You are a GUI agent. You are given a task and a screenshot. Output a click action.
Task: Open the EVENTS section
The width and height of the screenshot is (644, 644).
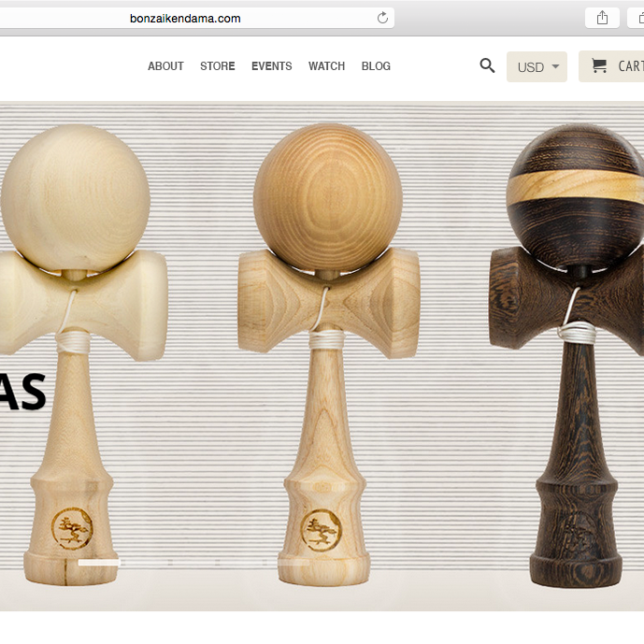[271, 66]
